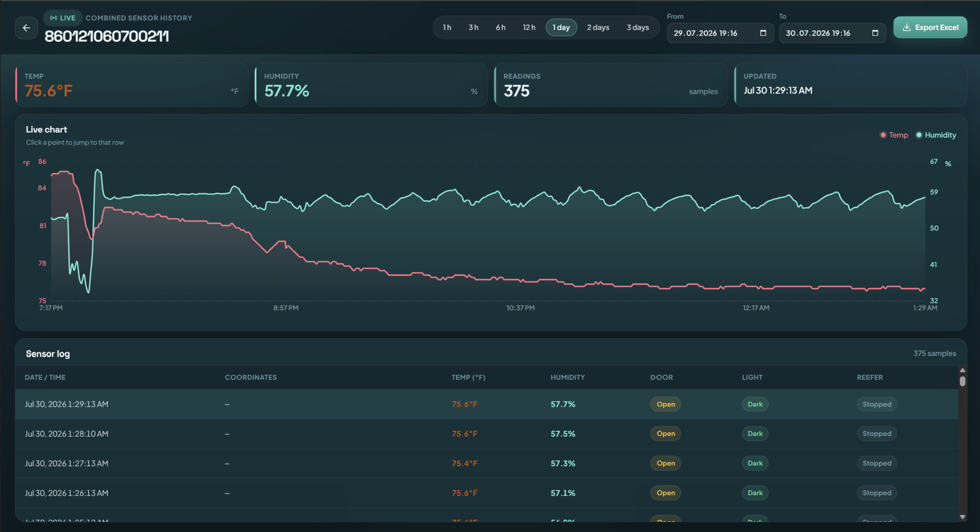Click the TEMP 75.6°F summary card

[x=132, y=85]
